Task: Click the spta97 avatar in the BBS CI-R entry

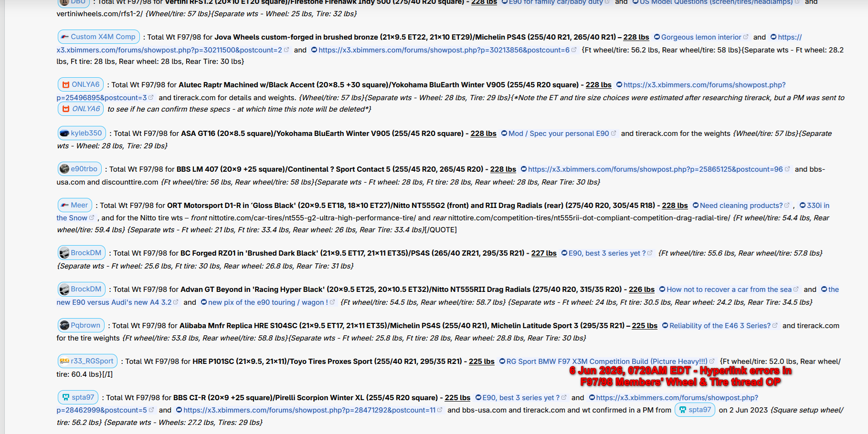Action: click(66, 398)
